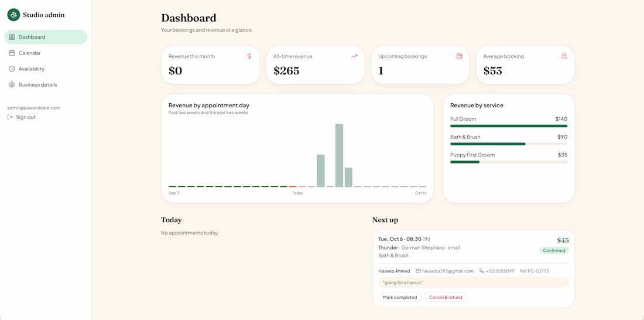This screenshot has width=644, height=320.
Task: Click the Calendar icon in sidebar
Action: click(x=12, y=53)
